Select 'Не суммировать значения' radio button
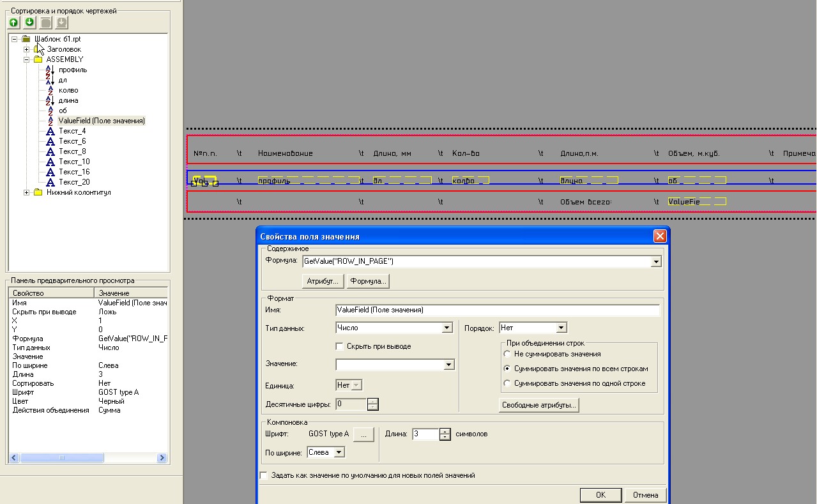 coord(507,354)
